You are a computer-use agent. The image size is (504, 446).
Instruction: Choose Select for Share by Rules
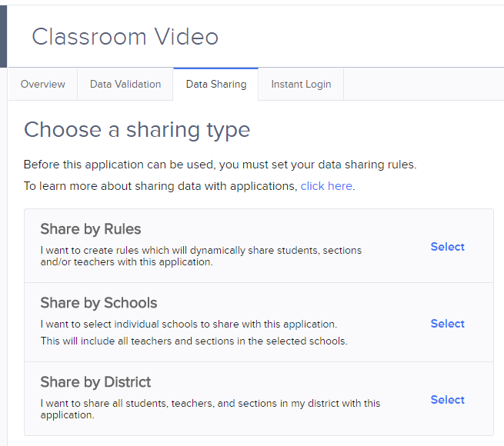tap(447, 247)
